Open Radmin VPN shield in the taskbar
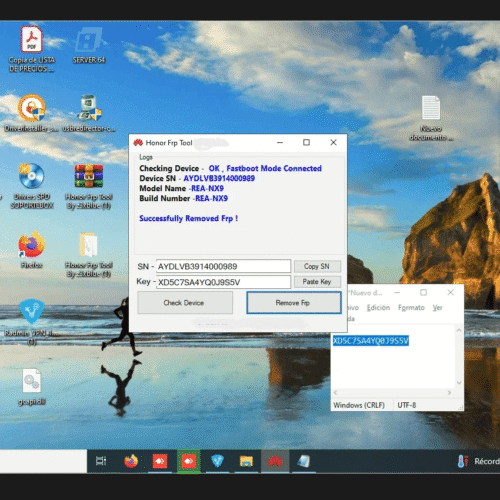Screen dimensions: 500x500 (217, 461)
